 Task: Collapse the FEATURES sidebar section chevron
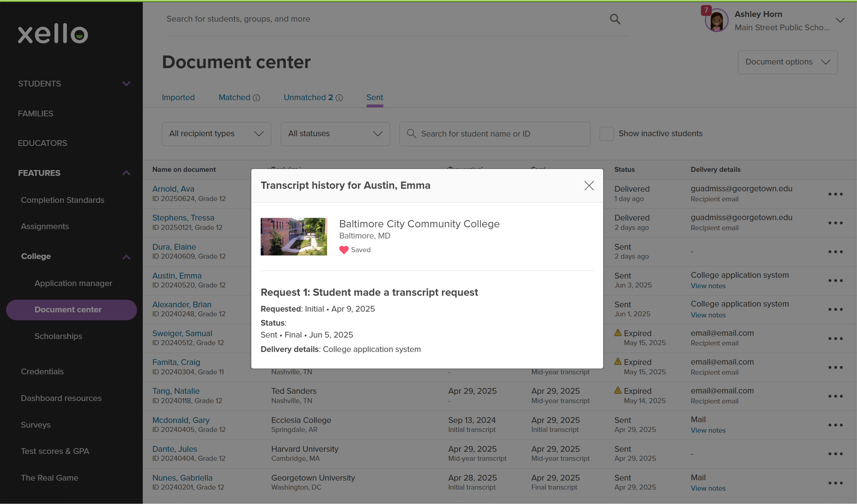coord(126,173)
